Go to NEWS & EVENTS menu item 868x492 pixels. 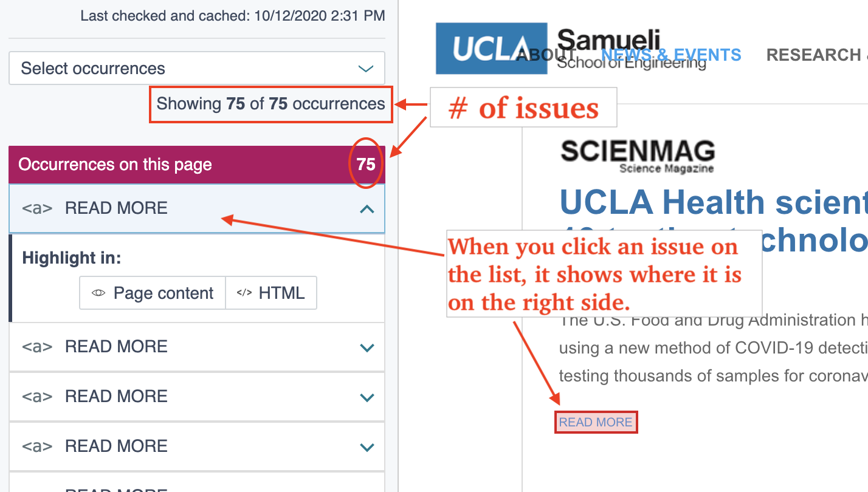coord(671,55)
